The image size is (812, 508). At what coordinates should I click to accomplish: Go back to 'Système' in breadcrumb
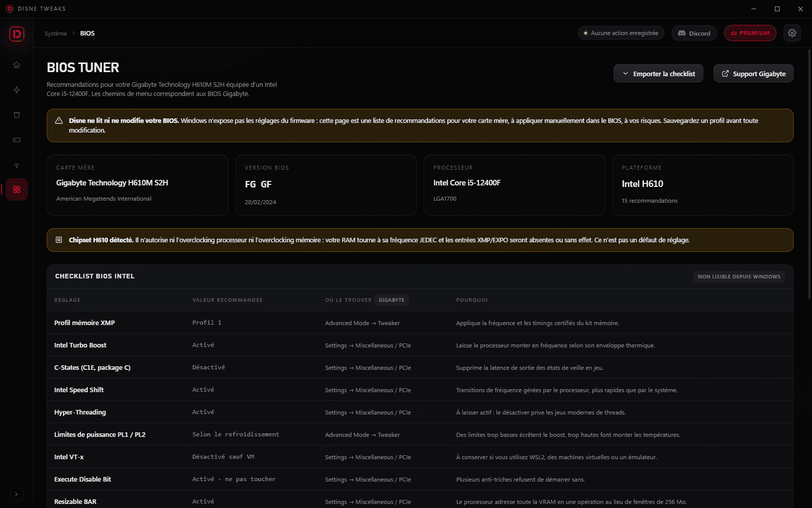tap(56, 34)
